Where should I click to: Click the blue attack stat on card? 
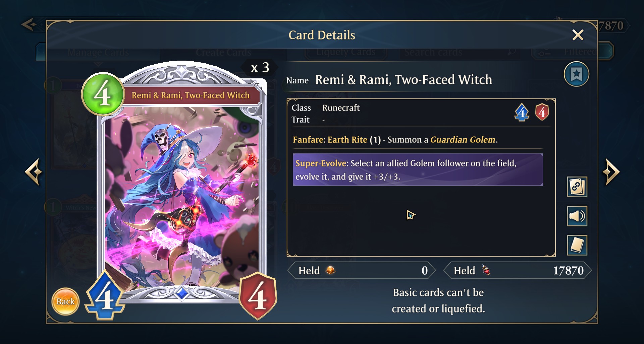click(x=105, y=295)
